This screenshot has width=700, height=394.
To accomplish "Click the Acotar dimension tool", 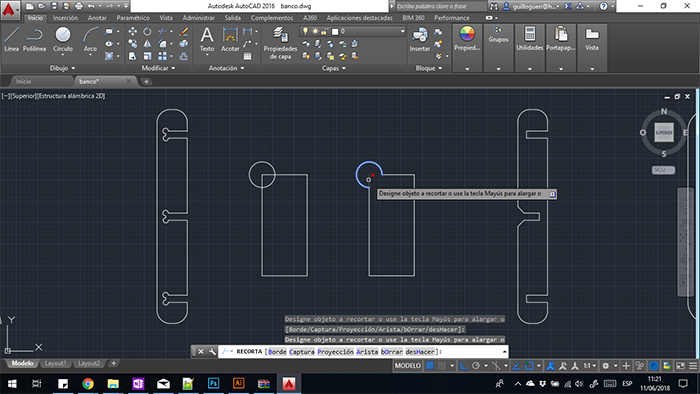I will click(x=230, y=39).
